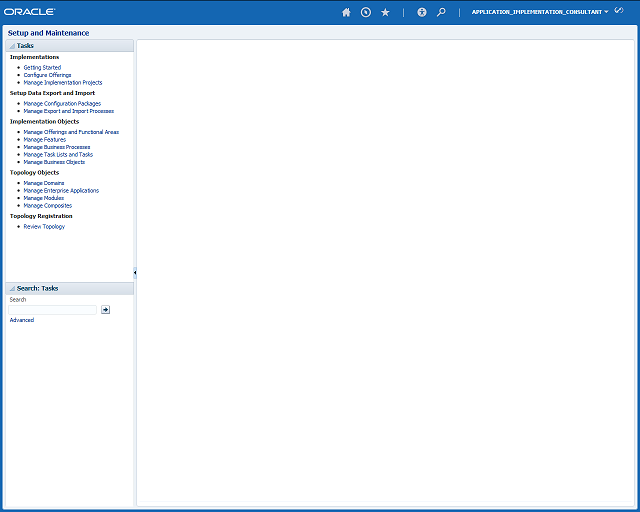
Task: Open APPLICATION_IMPLEMENTATION_CONSULTANT user menu
Action: (540, 12)
